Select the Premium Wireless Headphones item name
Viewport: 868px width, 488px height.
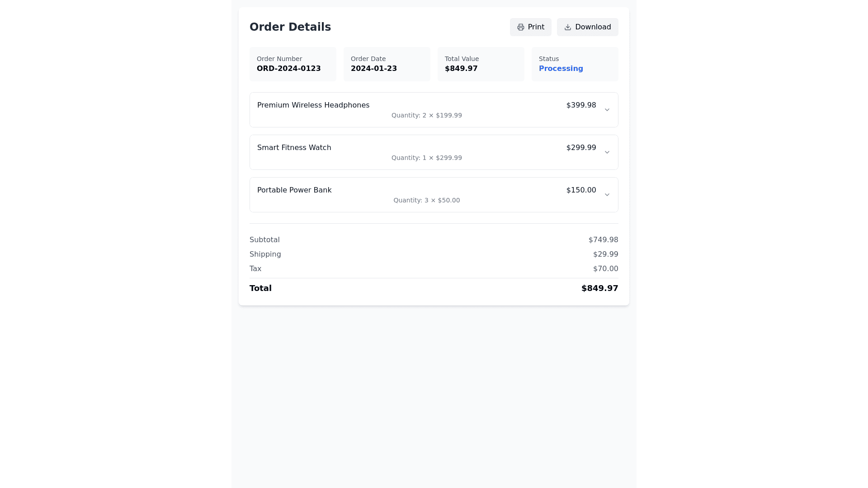313,105
